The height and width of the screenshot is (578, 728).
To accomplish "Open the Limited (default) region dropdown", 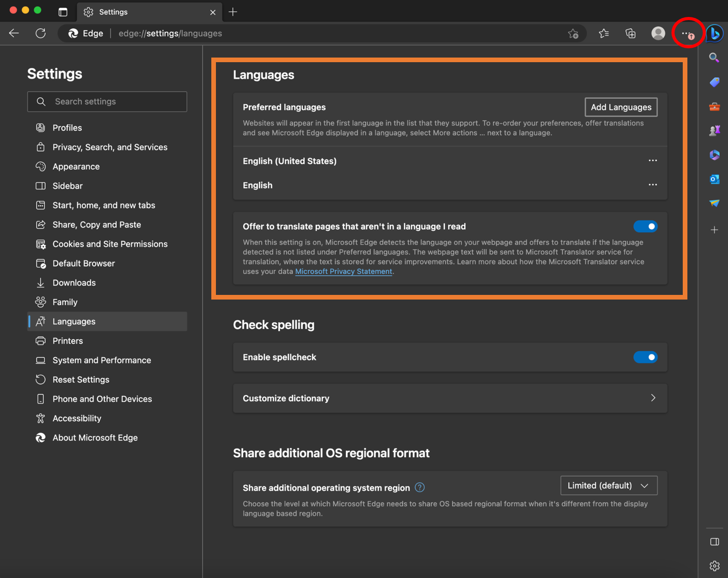I will tap(609, 486).
